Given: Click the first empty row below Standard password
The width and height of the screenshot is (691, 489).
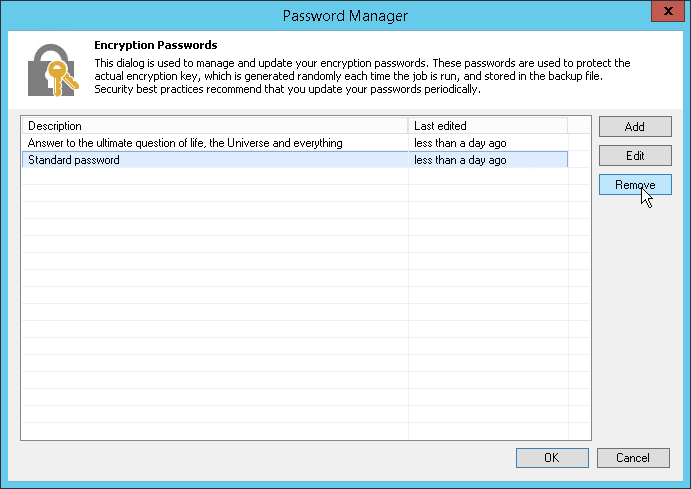Looking at the screenshot, I should click(x=214, y=177).
